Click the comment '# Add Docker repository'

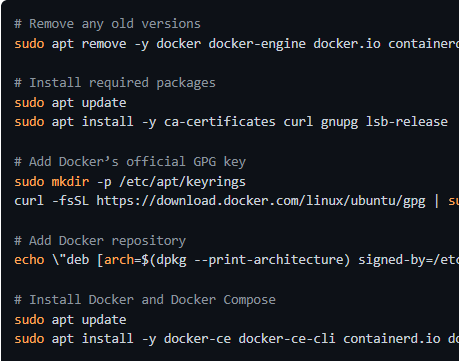click(100, 241)
